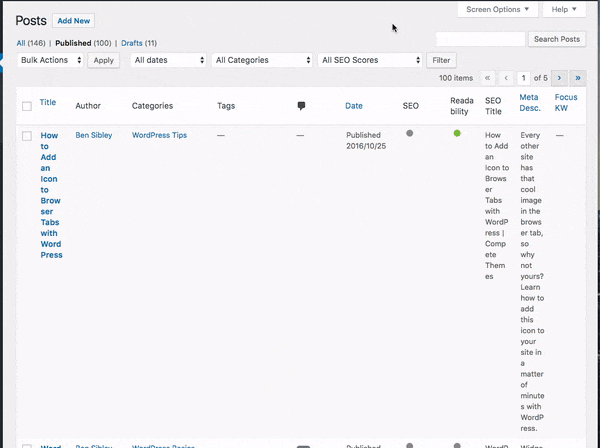Go to next page arrow in pagination

[559, 78]
